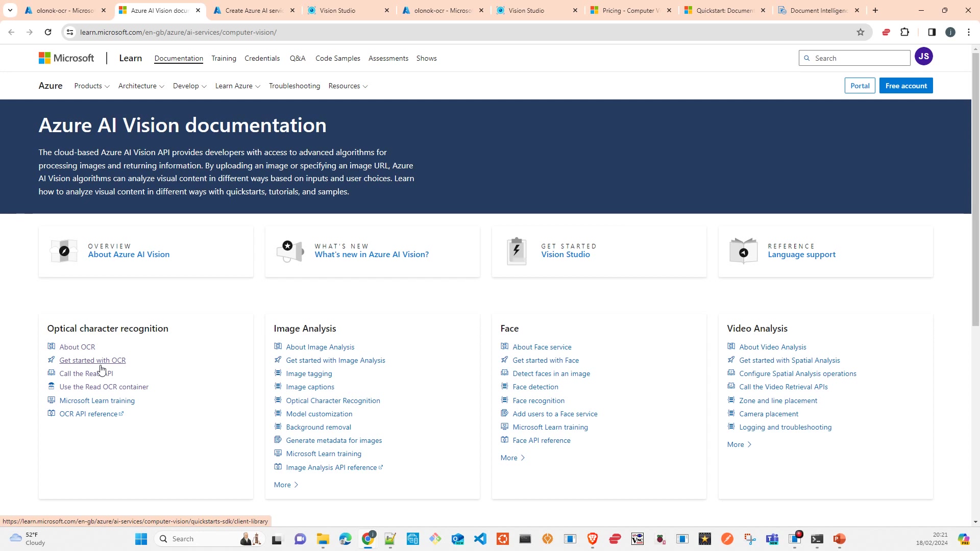Viewport: 980px width, 551px height.
Task: Toggle the browser side panel icon
Action: (x=932, y=32)
